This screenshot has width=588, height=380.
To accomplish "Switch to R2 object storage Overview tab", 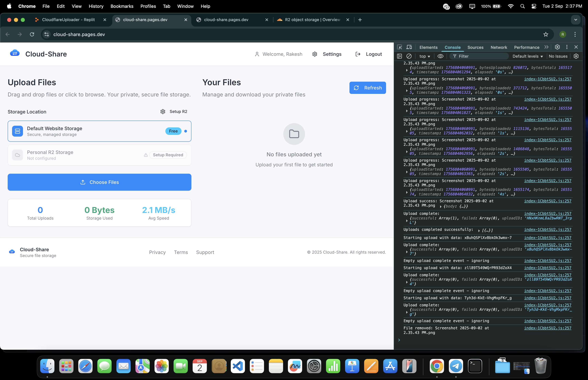I will pyautogui.click(x=313, y=20).
